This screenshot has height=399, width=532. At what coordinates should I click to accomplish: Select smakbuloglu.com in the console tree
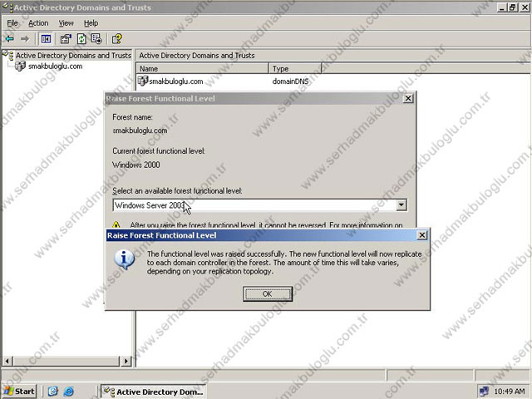coord(56,66)
